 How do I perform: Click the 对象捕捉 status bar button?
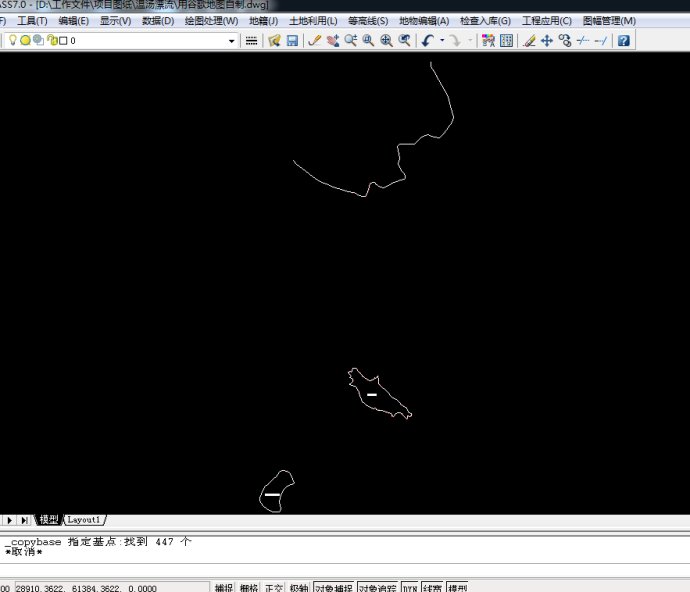[x=333, y=587]
